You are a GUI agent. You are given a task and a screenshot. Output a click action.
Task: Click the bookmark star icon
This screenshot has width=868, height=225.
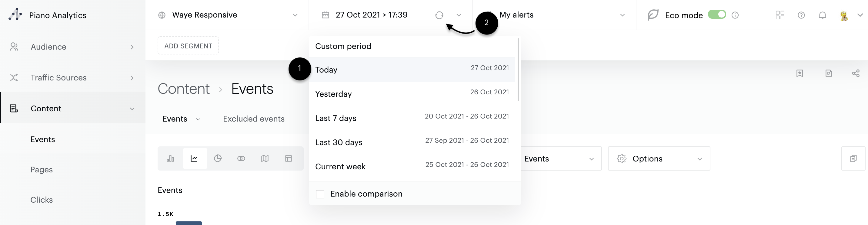(800, 73)
